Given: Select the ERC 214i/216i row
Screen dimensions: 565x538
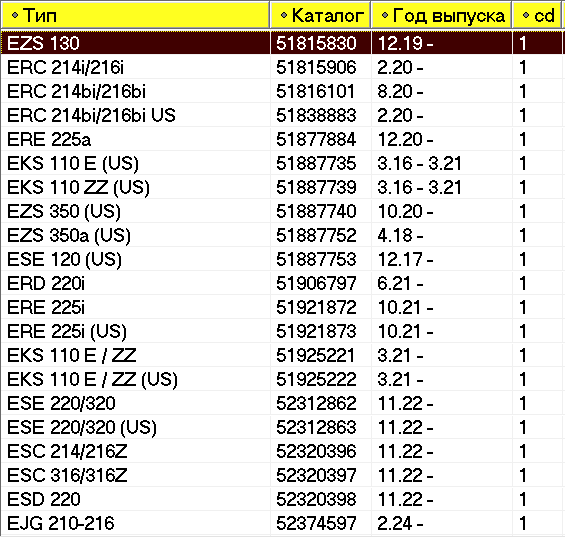Looking at the screenshot, I should click(282, 67).
